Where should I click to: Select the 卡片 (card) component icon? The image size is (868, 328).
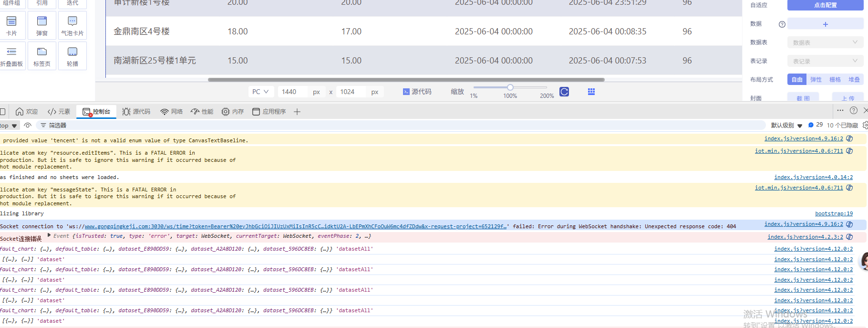pos(11,25)
